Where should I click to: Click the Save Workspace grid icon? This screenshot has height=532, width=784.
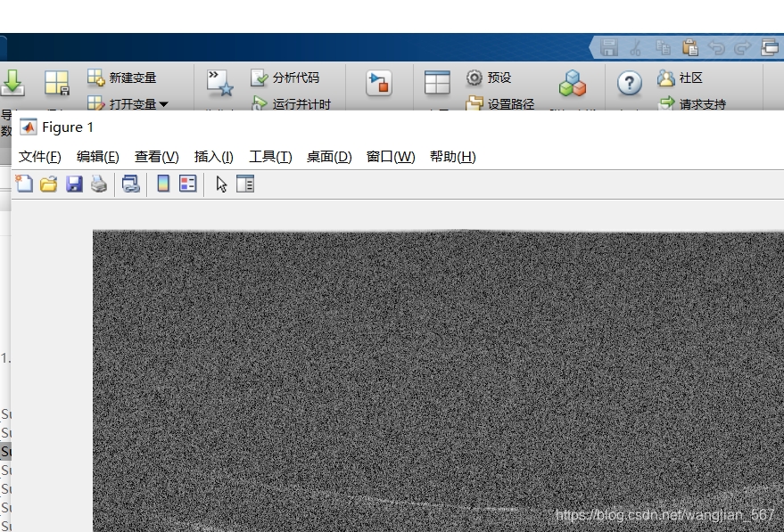[x=56, y=82]
